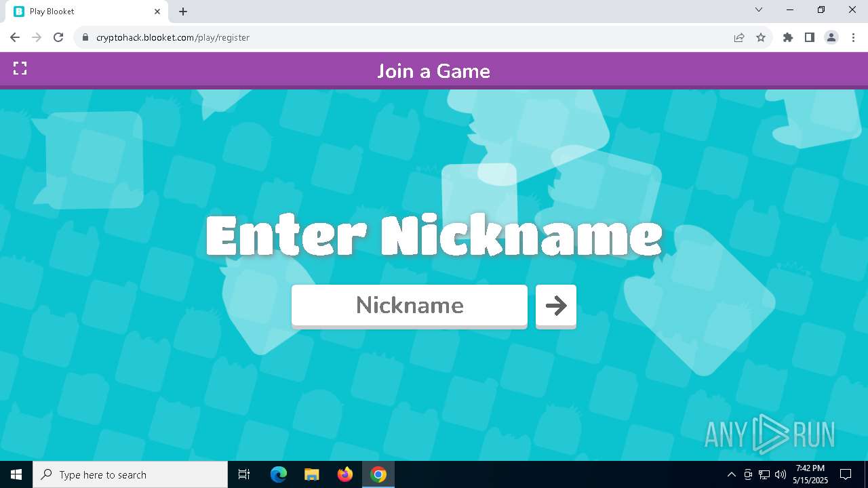Switch to Chrome taskbar icon
The width and height of the screenshot is (868, 488).
tap(378, 474)
